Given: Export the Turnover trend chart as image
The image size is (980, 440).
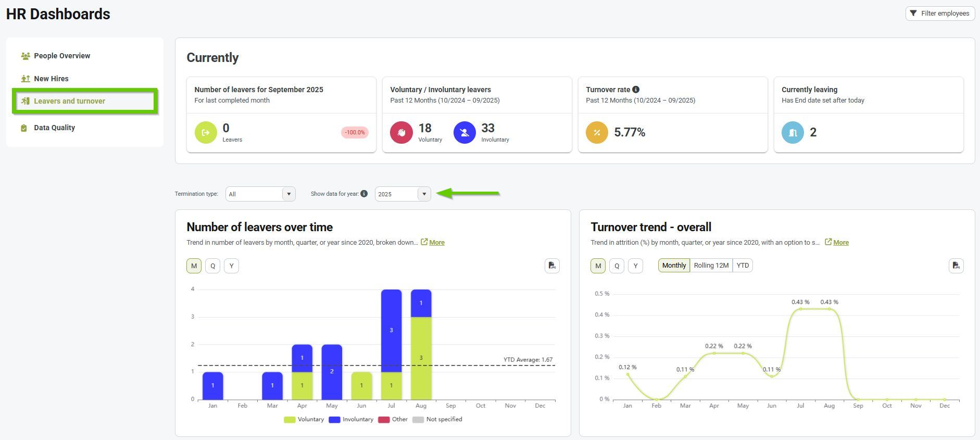Looking at the screenshot, I should point(956,266).
